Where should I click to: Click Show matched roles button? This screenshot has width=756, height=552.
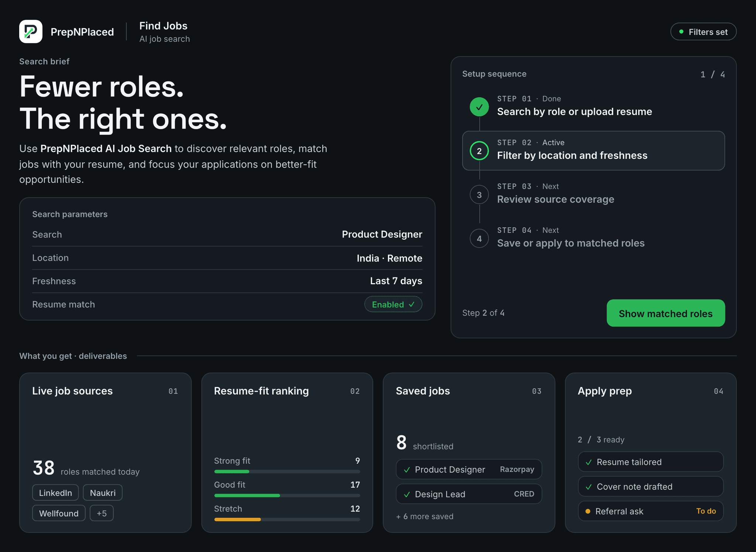666,313
